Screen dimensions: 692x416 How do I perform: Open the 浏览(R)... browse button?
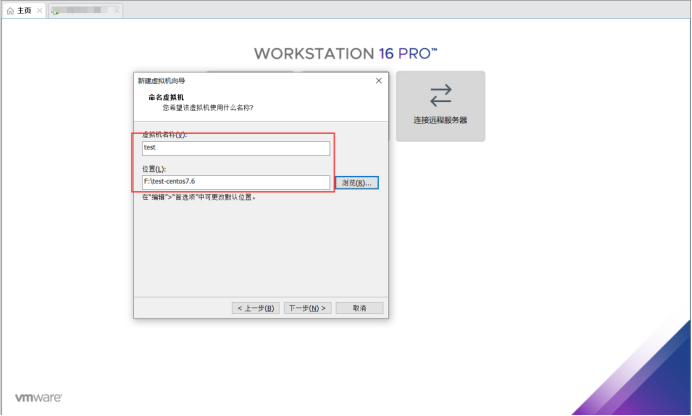point(357,183)
